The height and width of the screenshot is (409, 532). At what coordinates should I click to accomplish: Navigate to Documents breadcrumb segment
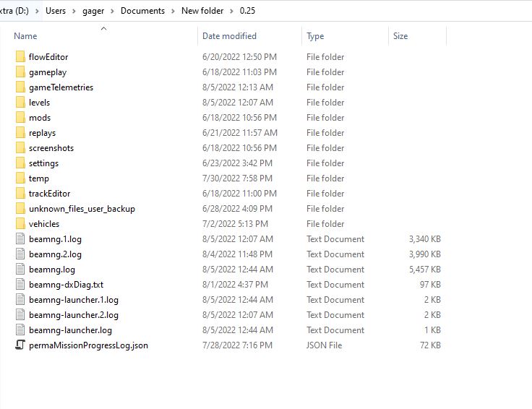(142, 11)
